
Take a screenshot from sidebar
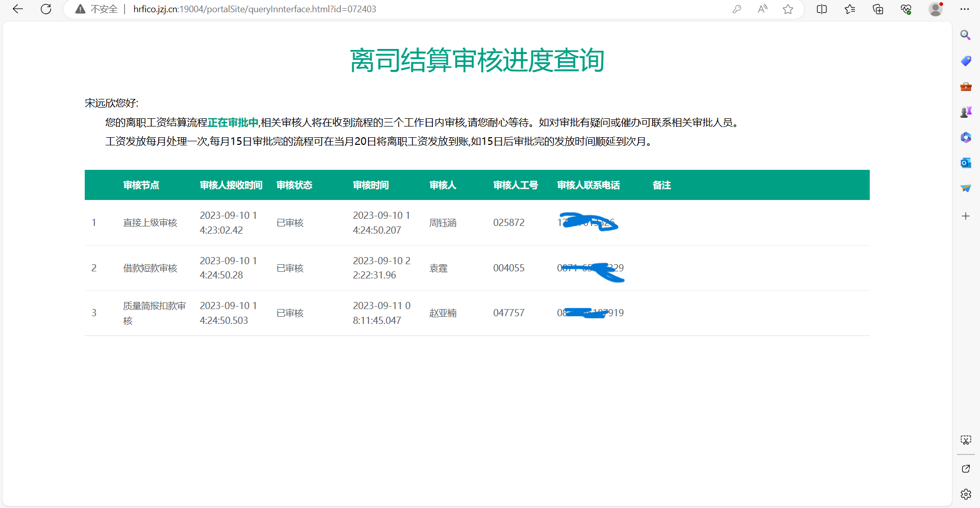[966, 440]
